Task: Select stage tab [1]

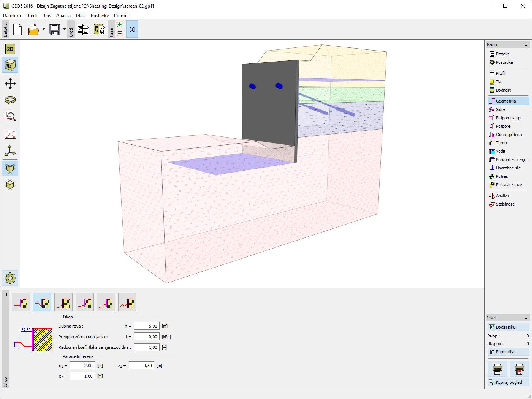Action: click(132, 29)
